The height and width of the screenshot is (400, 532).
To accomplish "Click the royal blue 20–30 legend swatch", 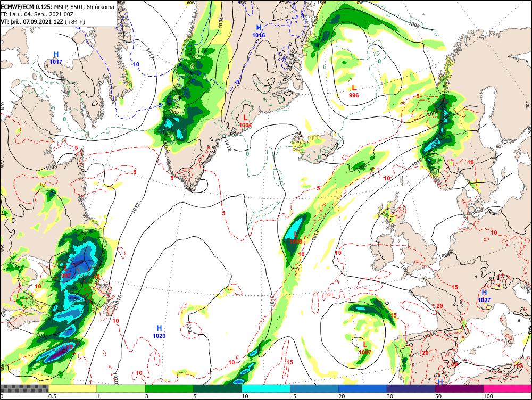I will point(363,388).
